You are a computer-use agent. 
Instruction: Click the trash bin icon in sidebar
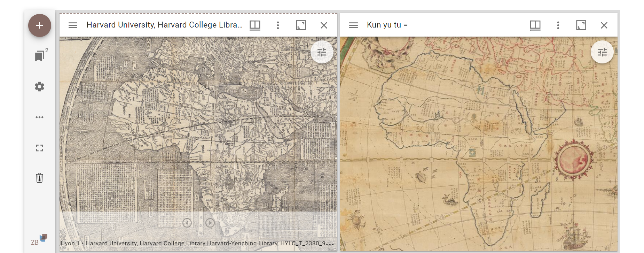point(40,178)
